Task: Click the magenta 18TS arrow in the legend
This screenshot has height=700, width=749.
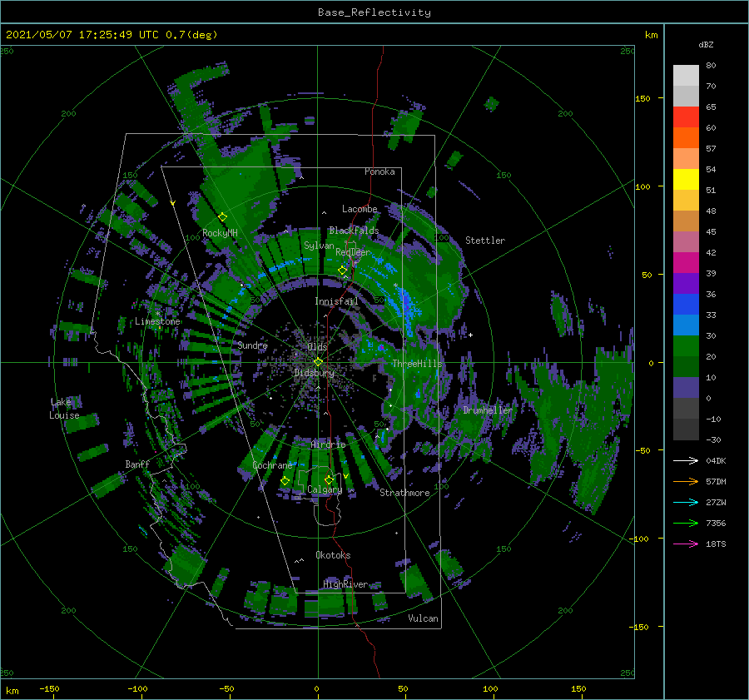Action: 686,544
